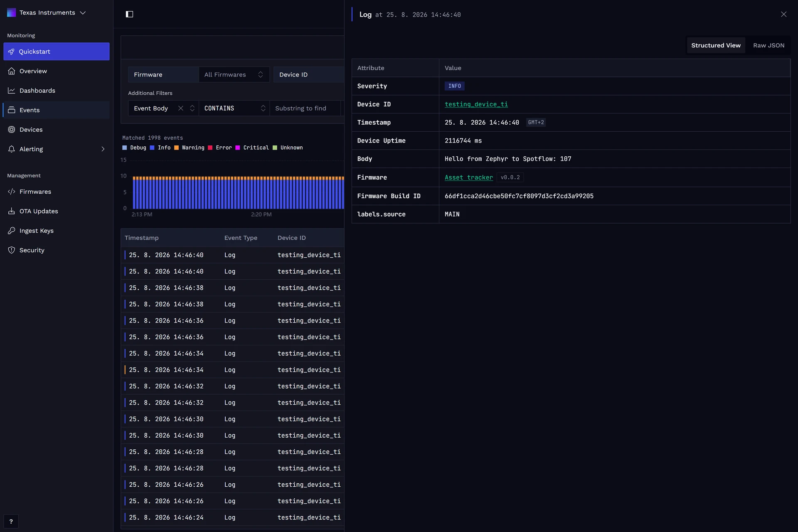Click the OTA Updates download icon
The height and width of the screenshot is (532, 798).
[12, 211]
